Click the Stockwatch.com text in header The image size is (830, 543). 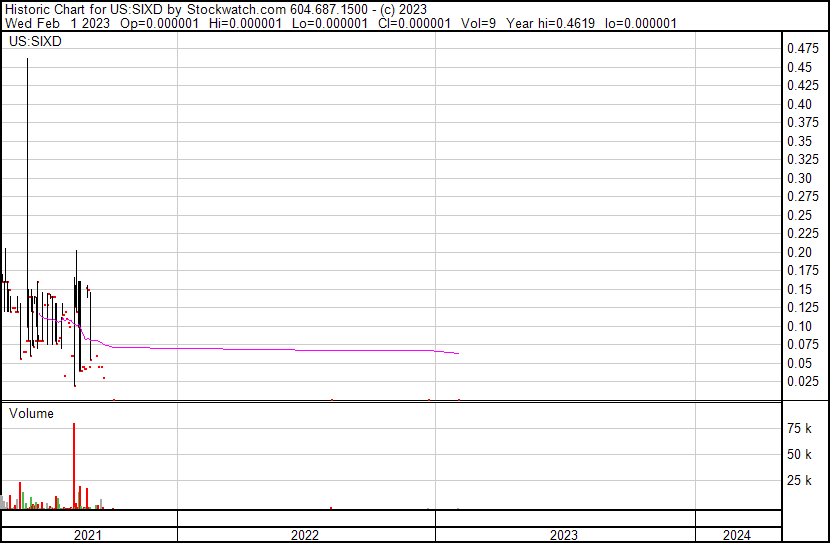tap(231, 9)
